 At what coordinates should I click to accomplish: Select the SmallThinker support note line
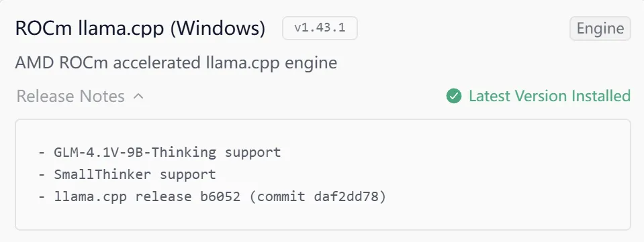(128, 174)
